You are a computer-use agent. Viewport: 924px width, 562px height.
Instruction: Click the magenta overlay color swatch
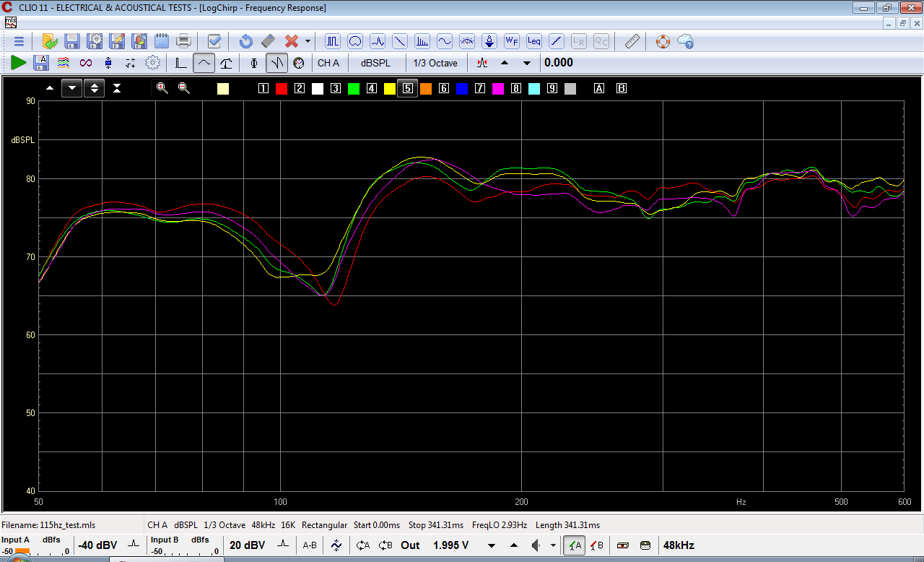tap(498, 89)
